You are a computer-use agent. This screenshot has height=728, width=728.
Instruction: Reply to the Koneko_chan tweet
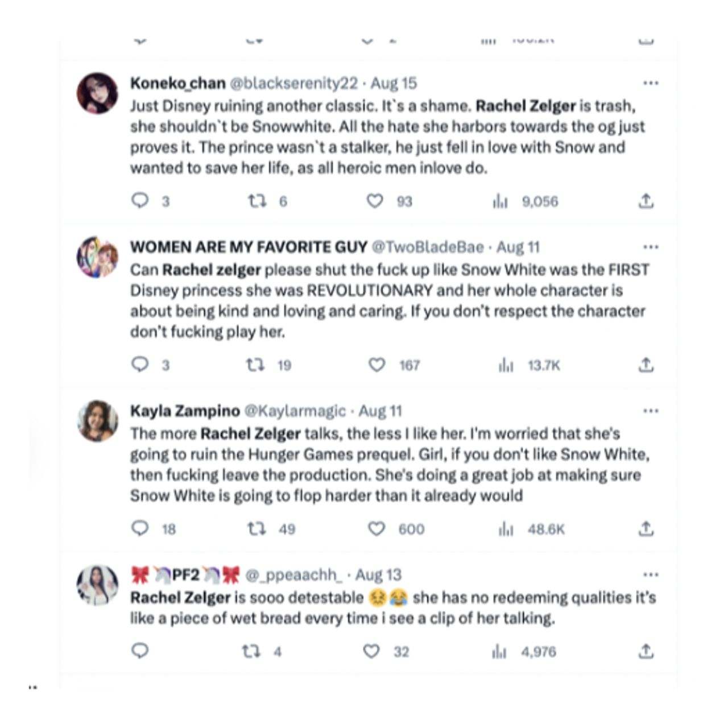pyautogui.click(x=140, y=201)
